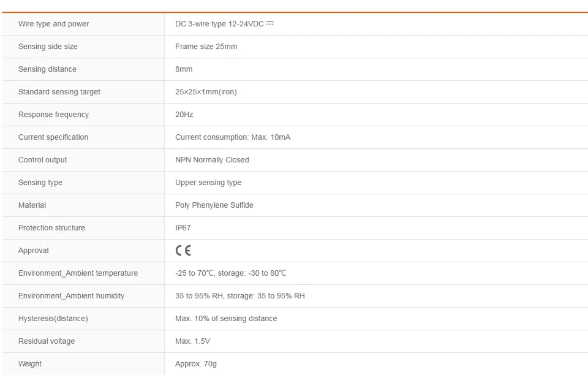Click the CE approval mark icon

coord(183,251)
